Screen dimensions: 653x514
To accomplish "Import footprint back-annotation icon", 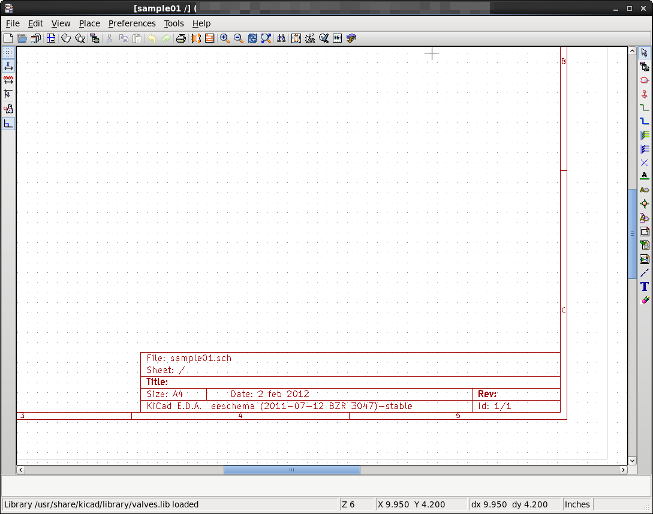I will point(351,38).
